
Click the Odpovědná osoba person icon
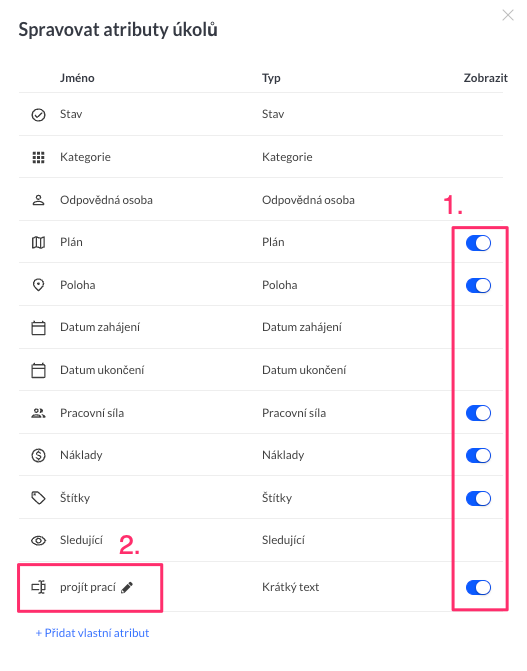point(39,200)
